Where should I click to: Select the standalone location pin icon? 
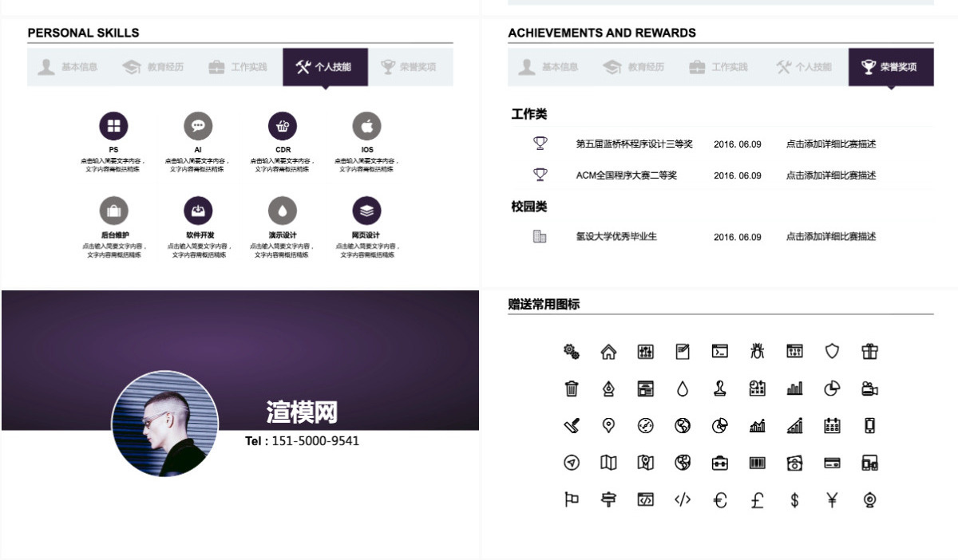click(x=608, y=426)
